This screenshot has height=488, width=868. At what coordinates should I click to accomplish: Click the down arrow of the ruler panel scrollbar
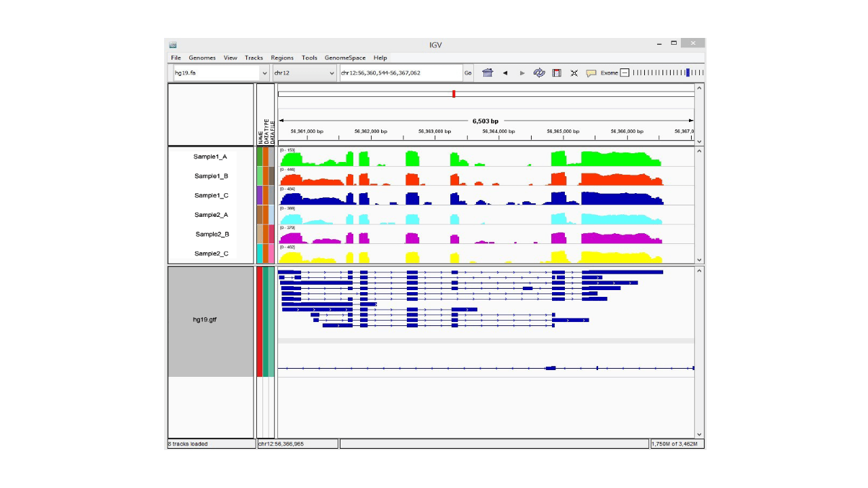coord(700,141)
